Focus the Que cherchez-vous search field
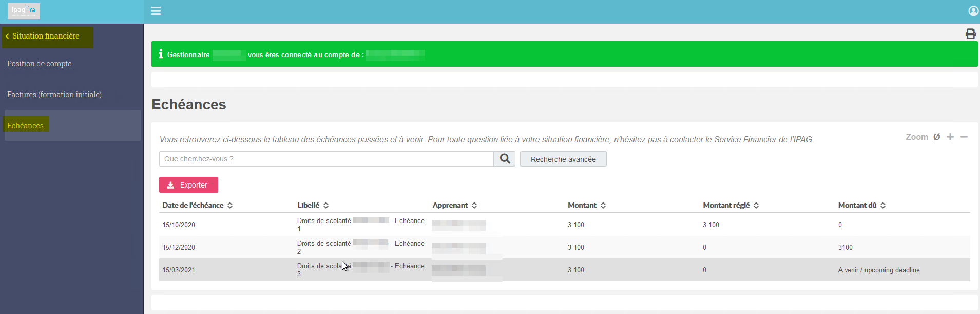The height and width of the screenshot is (314, 980). point(326,159)
